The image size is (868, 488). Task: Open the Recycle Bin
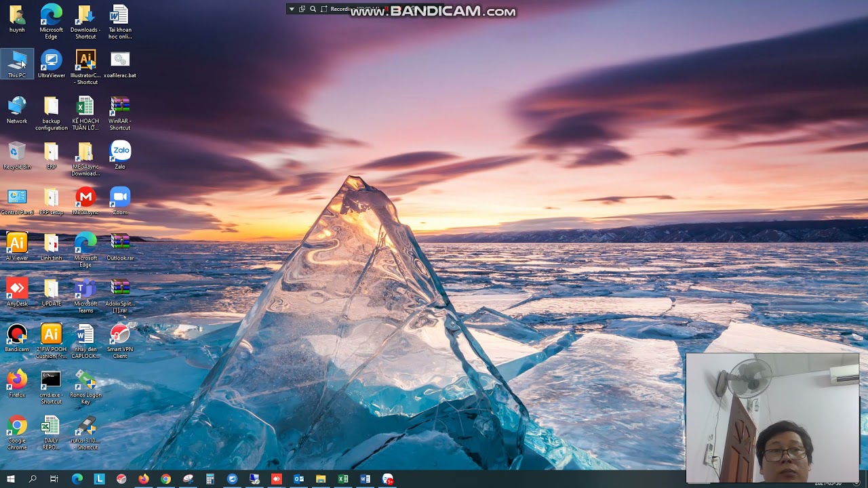17,156
